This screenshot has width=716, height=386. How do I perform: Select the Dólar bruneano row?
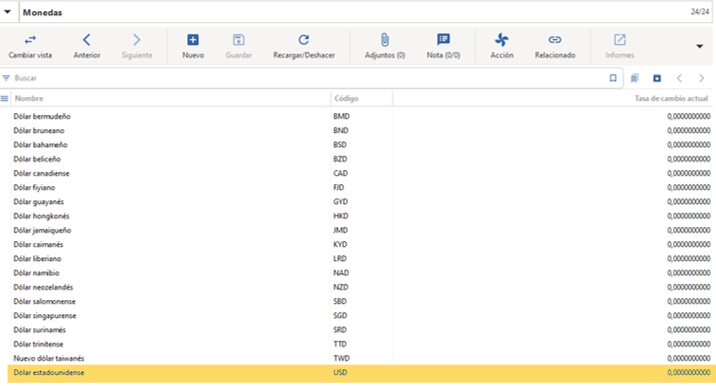360,131
